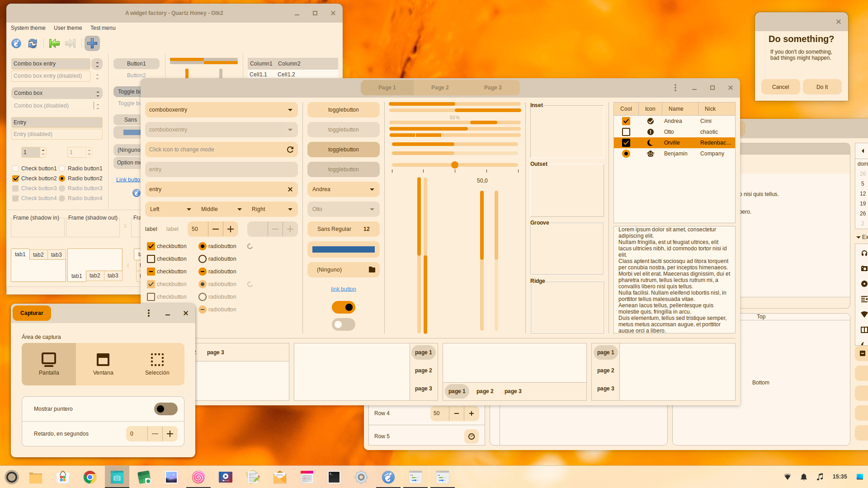The width and height of the screenshot is (868, 488).
Task: Check the Cool checkbox for Otto
Action: click(626, 132)
